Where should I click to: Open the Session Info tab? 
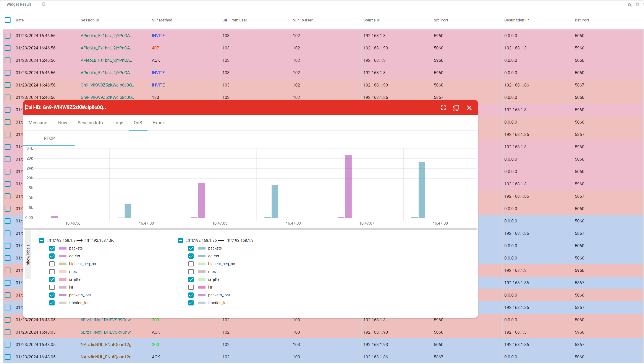(90, 123)
